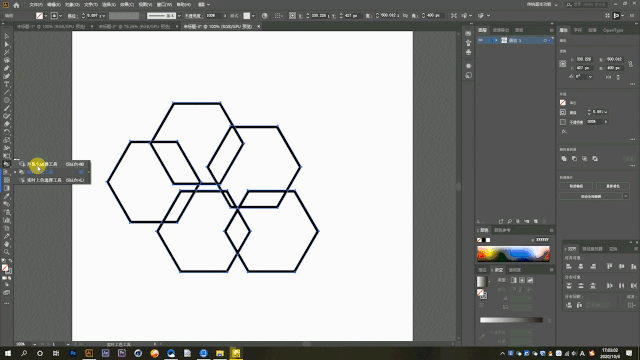Click horizontal align left icon in Align panel
The height and width of the screenshot is (360, 640).
coord(569,266)
